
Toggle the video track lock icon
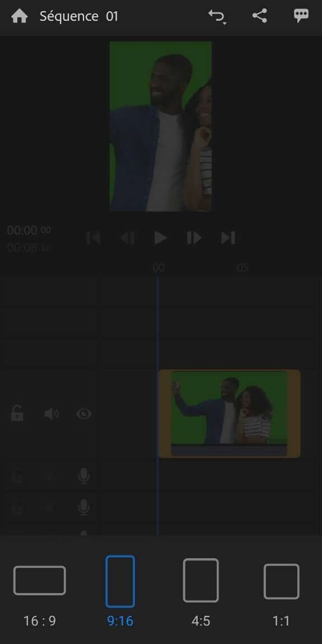pos(17,414)
